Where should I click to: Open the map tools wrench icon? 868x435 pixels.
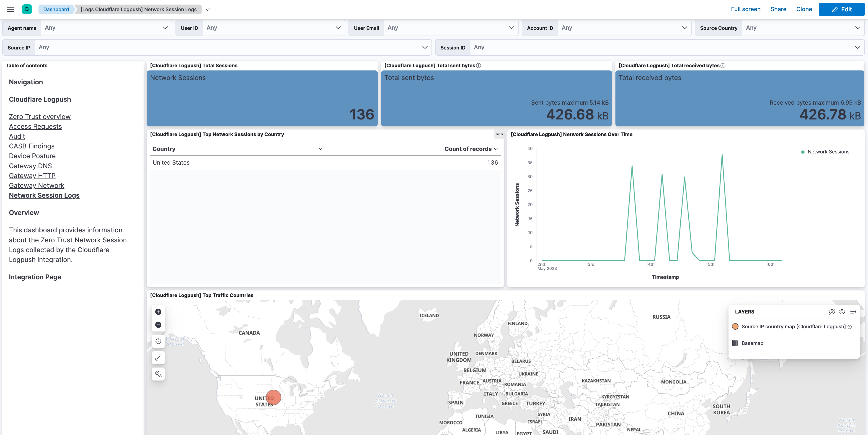[158, 374]
